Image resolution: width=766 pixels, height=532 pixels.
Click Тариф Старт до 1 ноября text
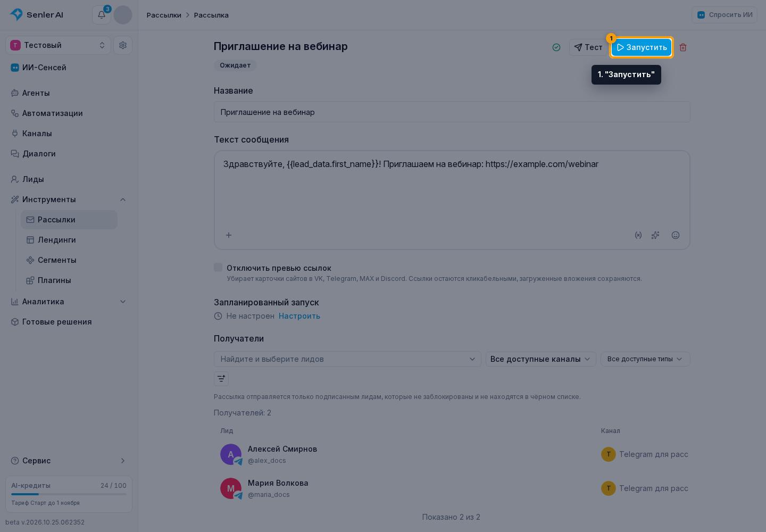click(x=46, y=503)
